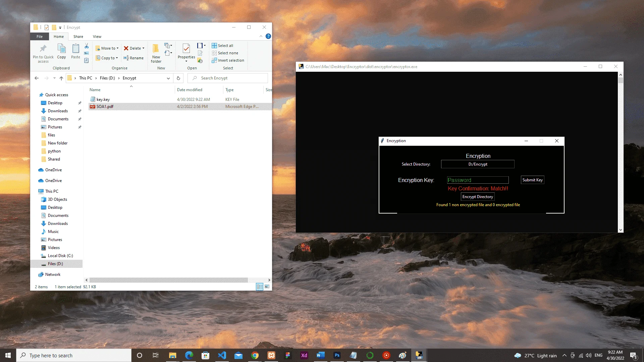Open notification center on taskbar
644x362 pixels.
(633, 355)
